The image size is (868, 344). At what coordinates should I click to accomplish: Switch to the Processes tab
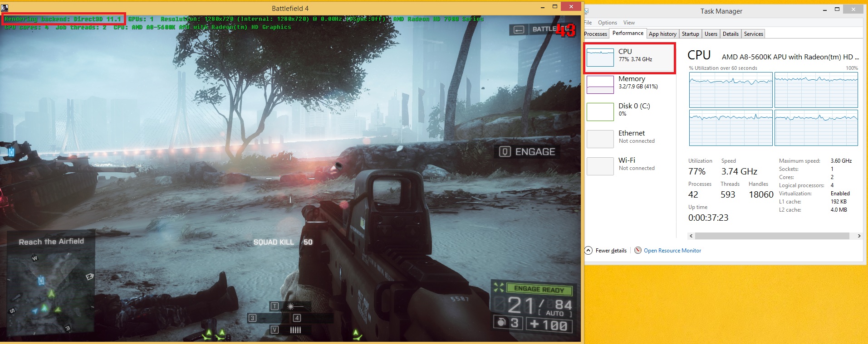coord(595,34)
